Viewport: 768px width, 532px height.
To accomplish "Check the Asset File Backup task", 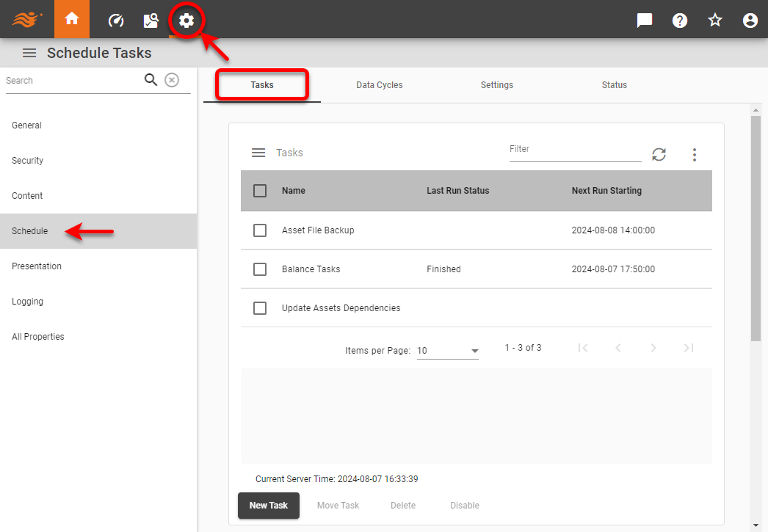I will click(x=259, y=230).
